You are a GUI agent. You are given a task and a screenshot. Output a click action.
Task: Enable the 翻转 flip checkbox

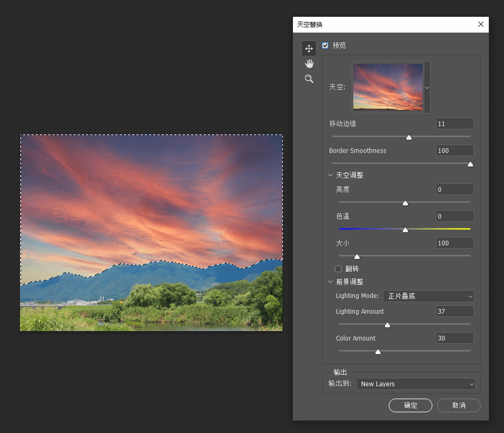(x=339, y=269)
